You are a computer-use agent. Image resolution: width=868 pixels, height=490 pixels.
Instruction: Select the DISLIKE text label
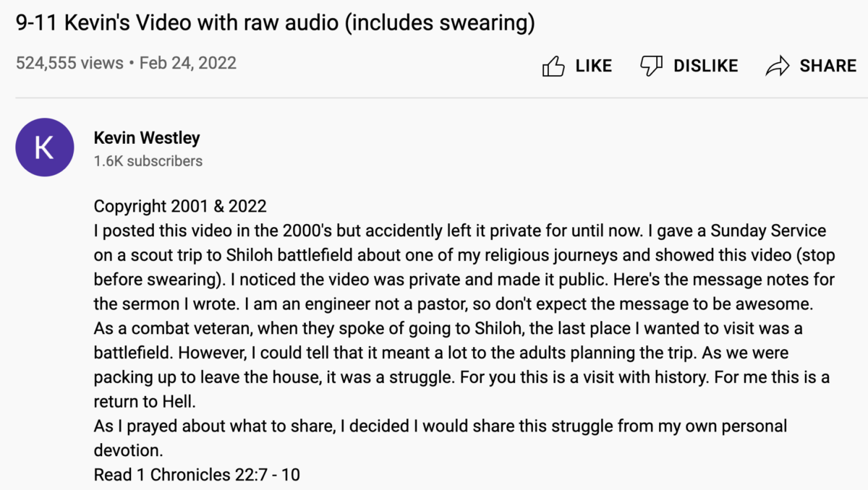click(706, 66)
